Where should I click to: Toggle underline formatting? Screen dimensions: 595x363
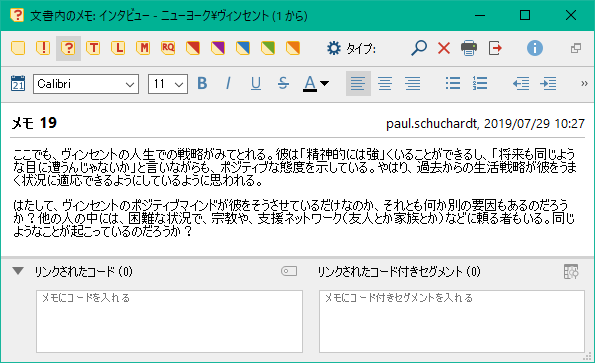tap(256, 83)
